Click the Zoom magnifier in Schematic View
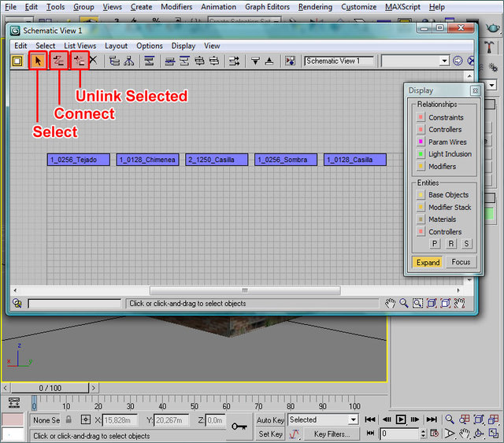The width and height of the screenshot is (504, 443). pos(404,303)
